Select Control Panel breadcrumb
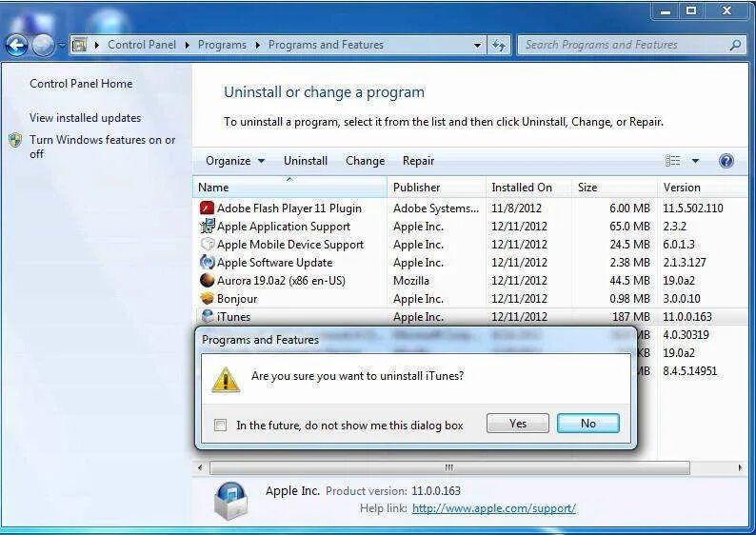The width and height of the screenshot is (756, 535). click(x=142, y=45)
